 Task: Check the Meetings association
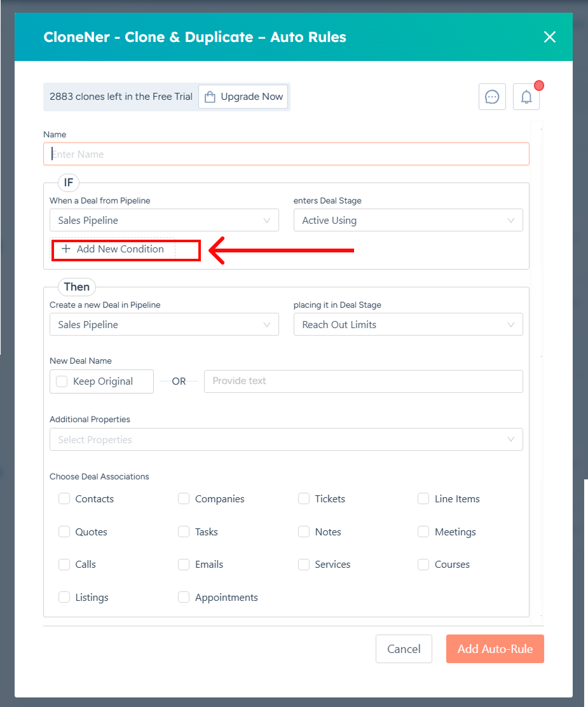[423, 532]
